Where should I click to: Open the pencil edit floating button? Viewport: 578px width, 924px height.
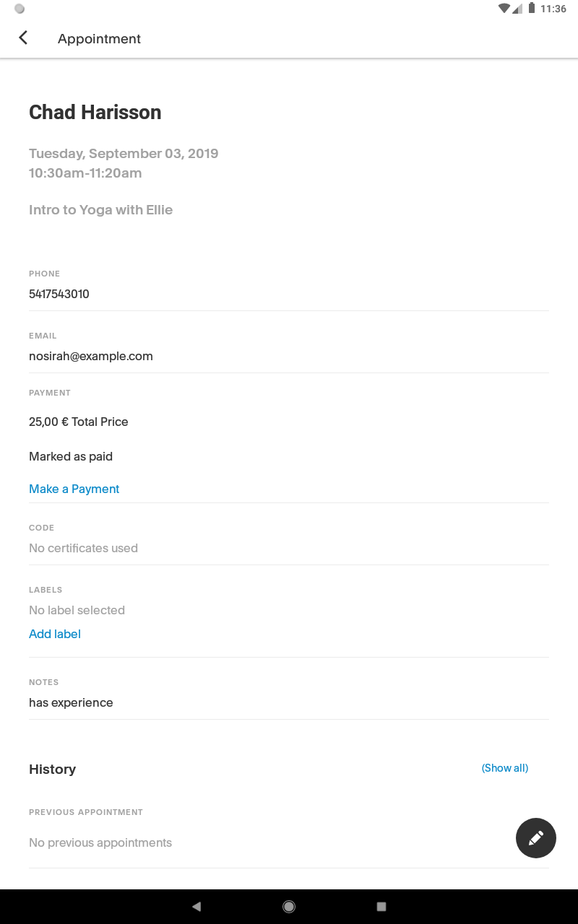coord(536,838)
